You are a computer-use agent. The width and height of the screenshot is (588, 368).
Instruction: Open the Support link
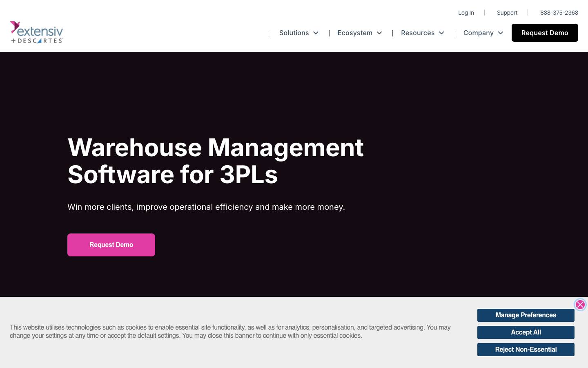tap(507, 13)
